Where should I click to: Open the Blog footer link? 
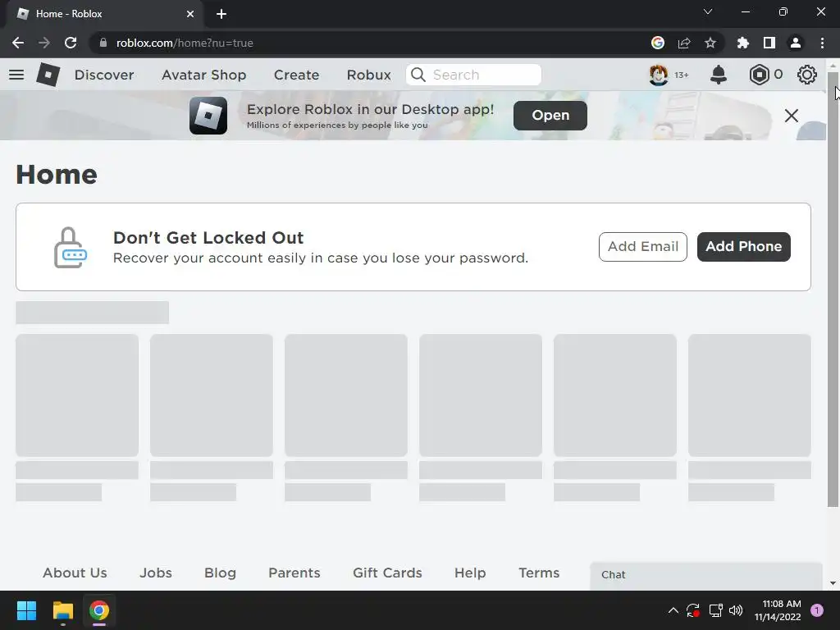tap(220, 573)
